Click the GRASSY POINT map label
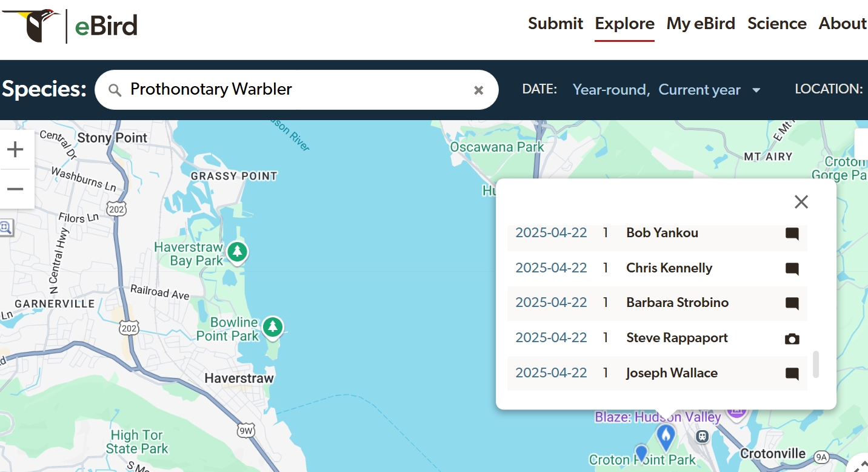868x472 pixels. point(234,177)
